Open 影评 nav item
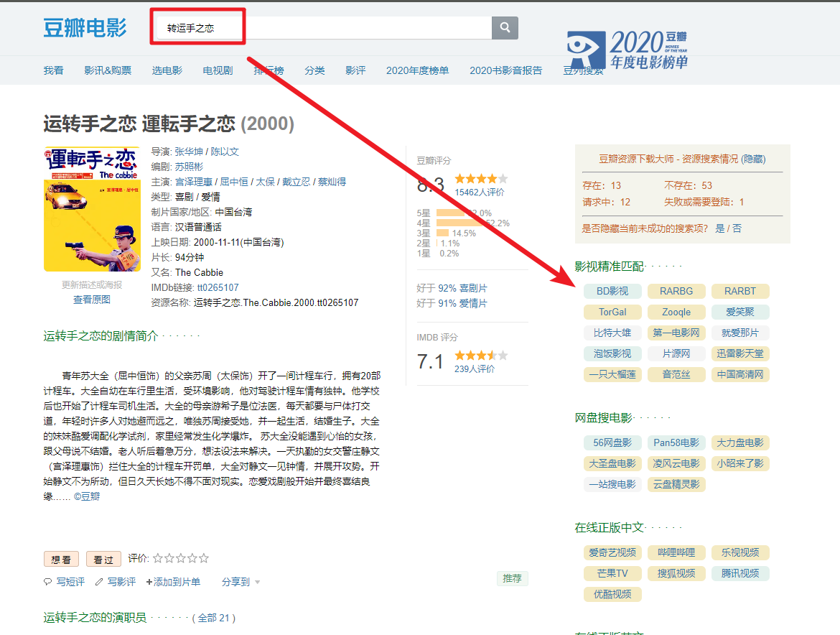Viewport: 840px width, 635px height. [x=355, y=70]
